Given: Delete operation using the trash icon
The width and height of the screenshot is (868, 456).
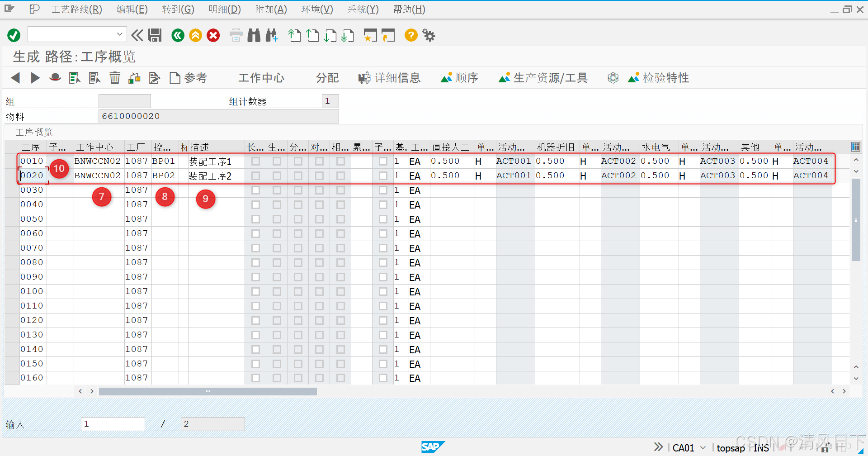Looking at the screenshot, I should [x=115, y=77].
